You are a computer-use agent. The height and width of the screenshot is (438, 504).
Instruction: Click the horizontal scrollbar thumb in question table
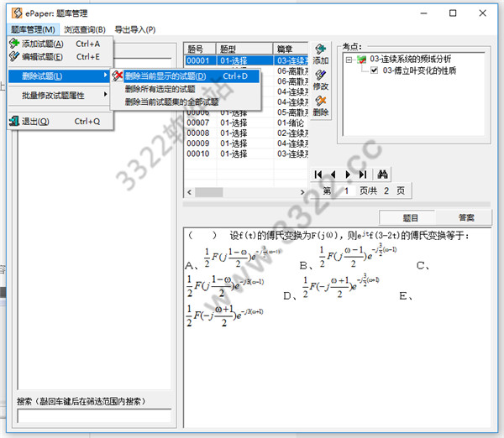click(x=209, y=192)
